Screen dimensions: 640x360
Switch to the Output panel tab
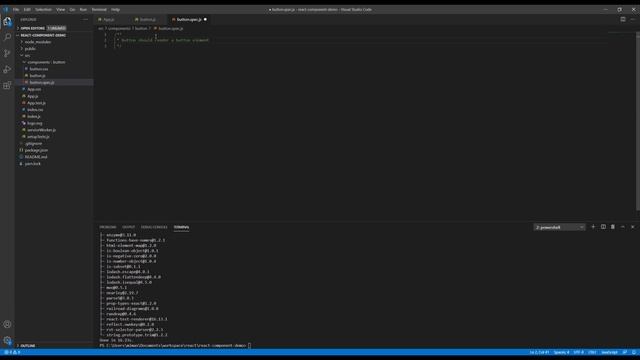[129, 227]
